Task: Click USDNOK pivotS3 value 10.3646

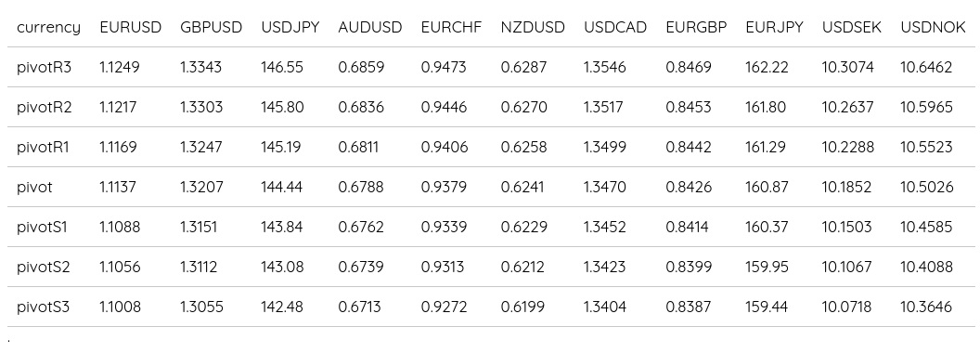Action: point(926,307)
